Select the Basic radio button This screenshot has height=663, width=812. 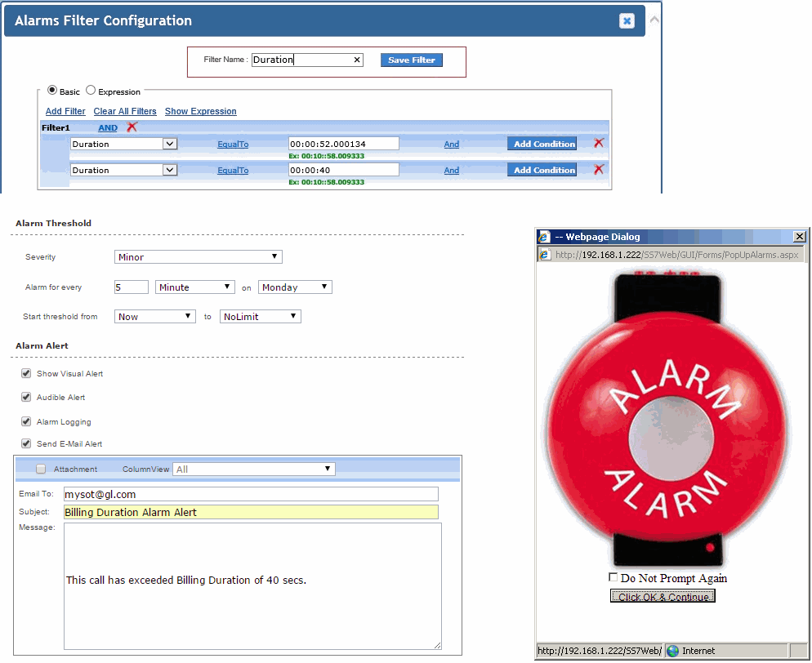click(51, 90)
